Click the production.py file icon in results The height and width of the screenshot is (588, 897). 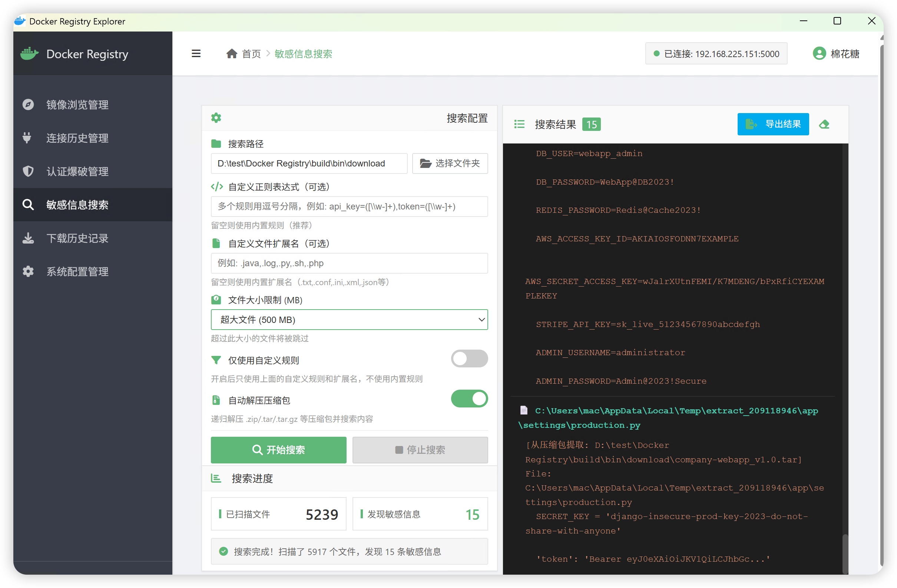click(x=524, y=410)
